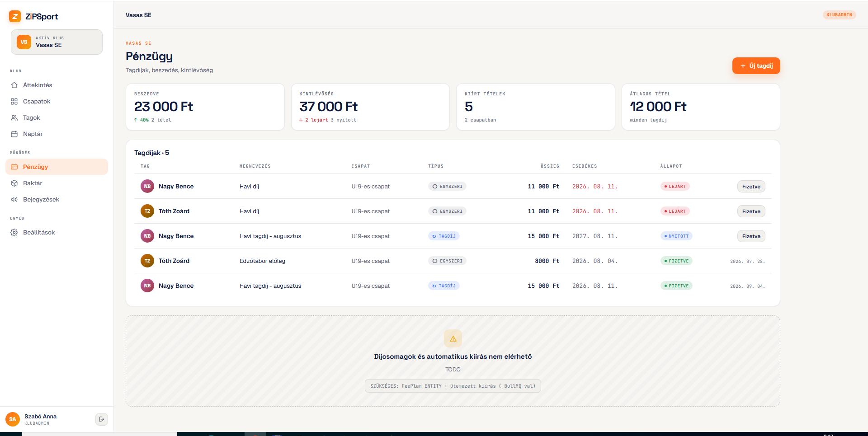Click the warning triangle icon
This screenshot has width=868, height=436.
click(453, 338)
